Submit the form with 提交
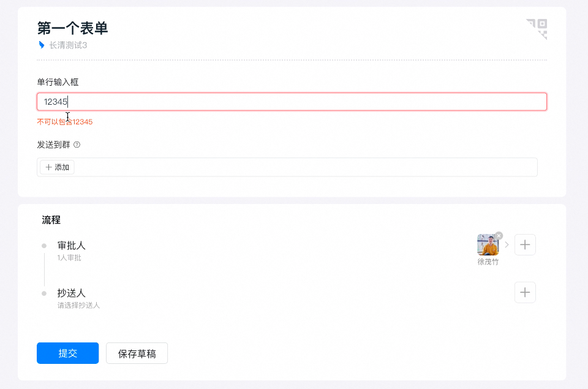The height and width of the screenshot is (389, 588). pos(67,353)
